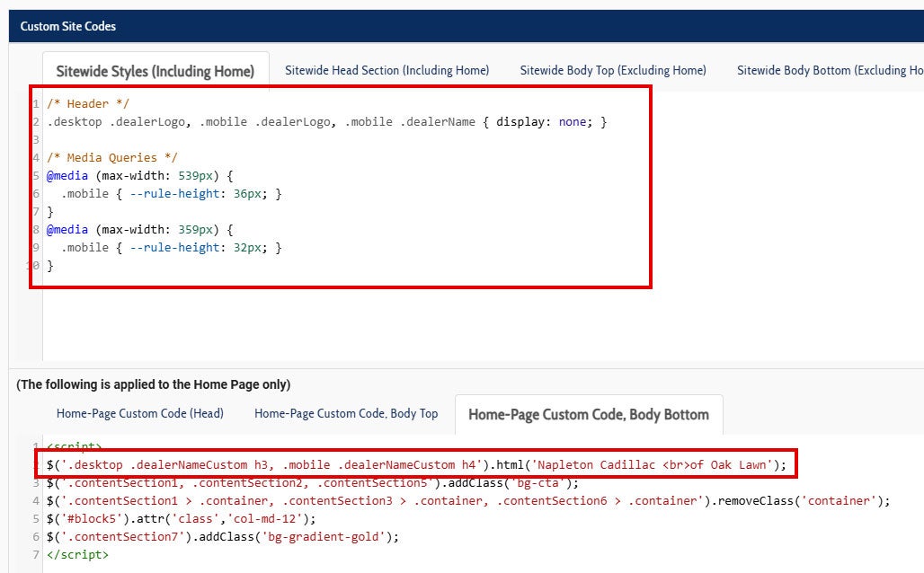Click the Napleton Cadillac html script line
The width and height of the screenshot is (924, 573).
click(x=413, y=464)
